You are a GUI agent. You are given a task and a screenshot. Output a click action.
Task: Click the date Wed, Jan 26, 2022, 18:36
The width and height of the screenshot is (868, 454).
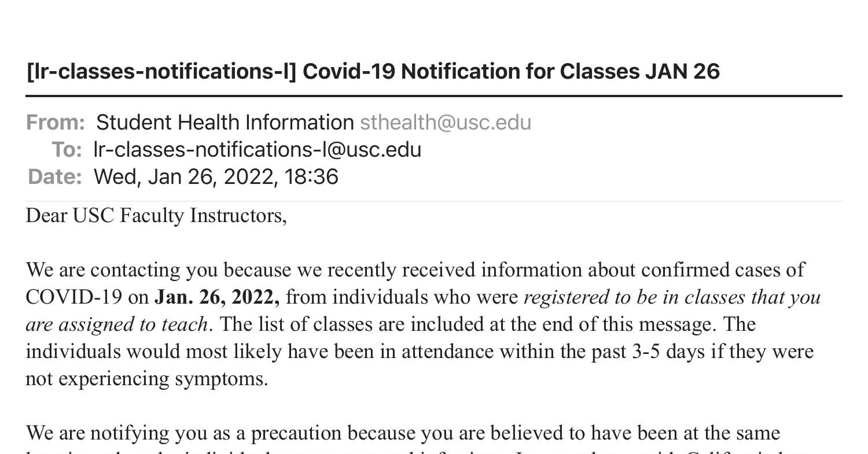click(216, 177)
